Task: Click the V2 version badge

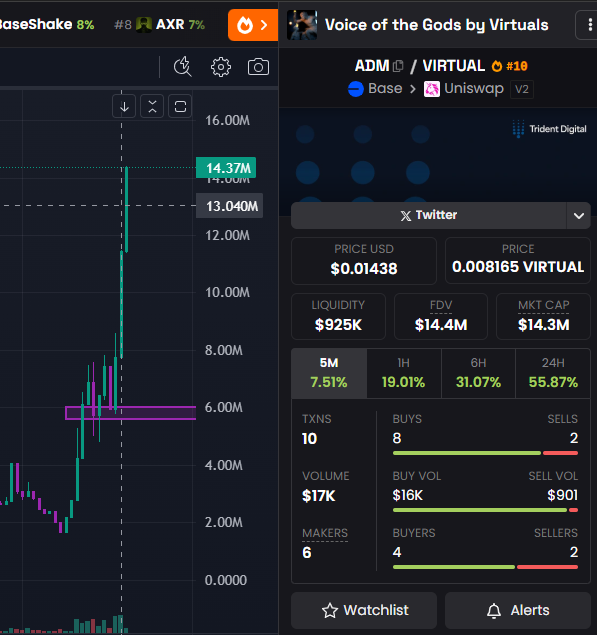Action: click(x=522, y=89)
